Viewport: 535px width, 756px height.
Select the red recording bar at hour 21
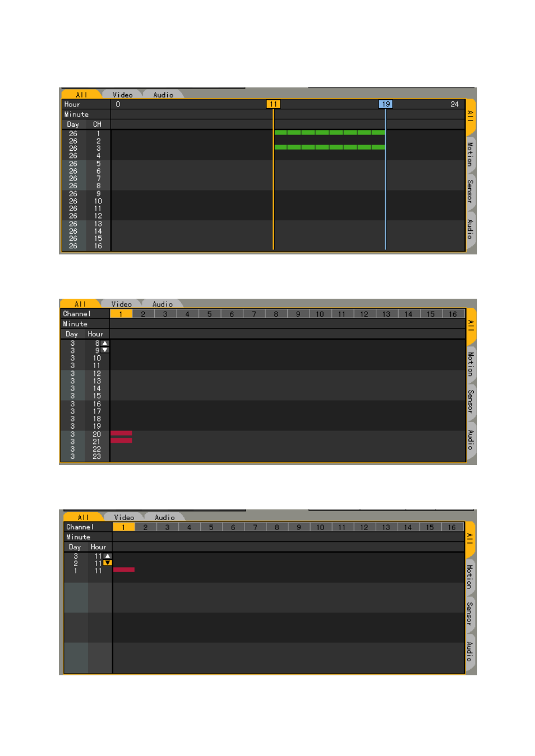point(122,440)
